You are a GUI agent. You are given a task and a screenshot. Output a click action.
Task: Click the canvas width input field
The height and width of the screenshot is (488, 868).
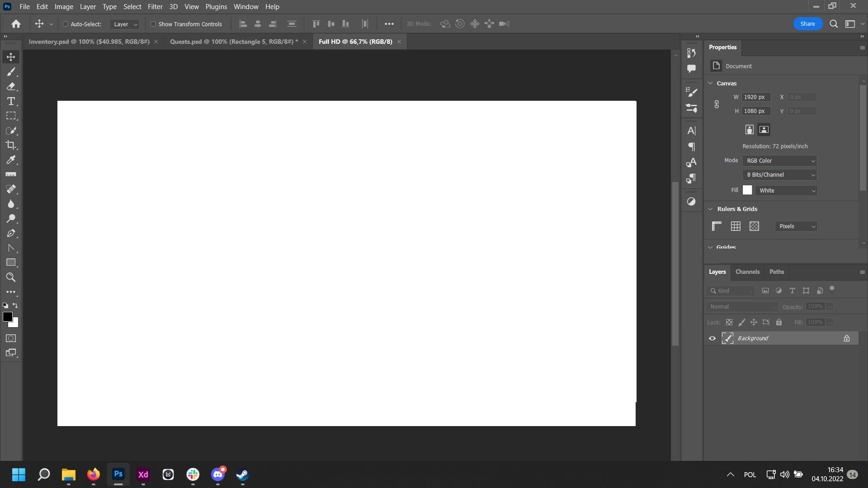click(x=755, y=97)
